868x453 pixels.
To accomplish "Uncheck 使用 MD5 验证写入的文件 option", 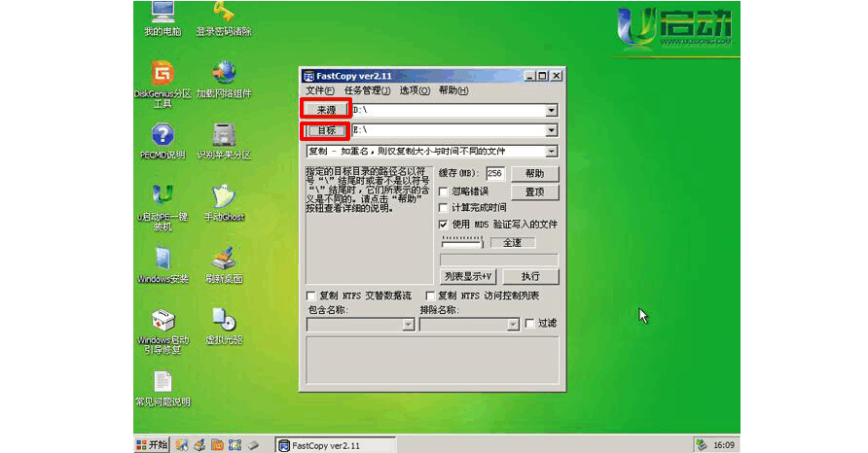I will point(444,224).
